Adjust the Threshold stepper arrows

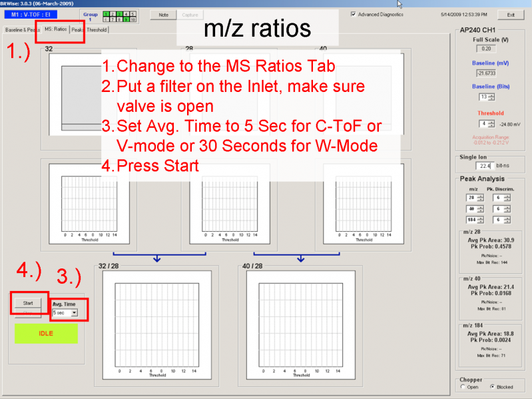[x=491, y=124]
